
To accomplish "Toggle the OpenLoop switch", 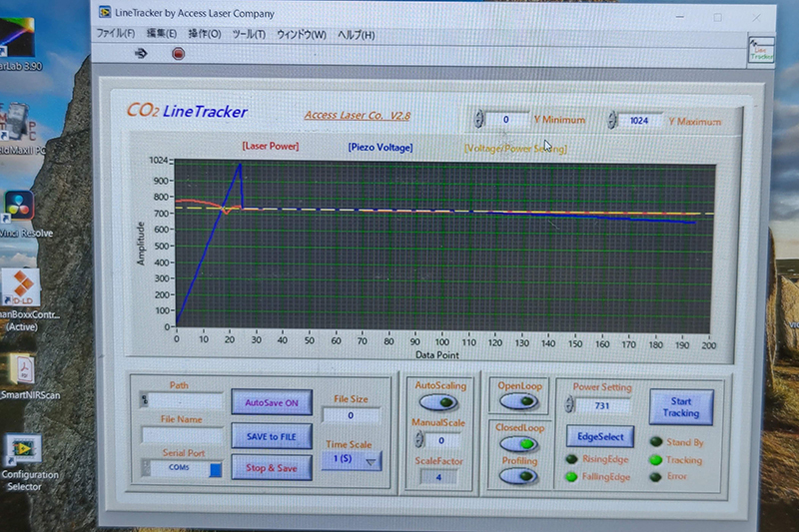I will pos(518,401).
